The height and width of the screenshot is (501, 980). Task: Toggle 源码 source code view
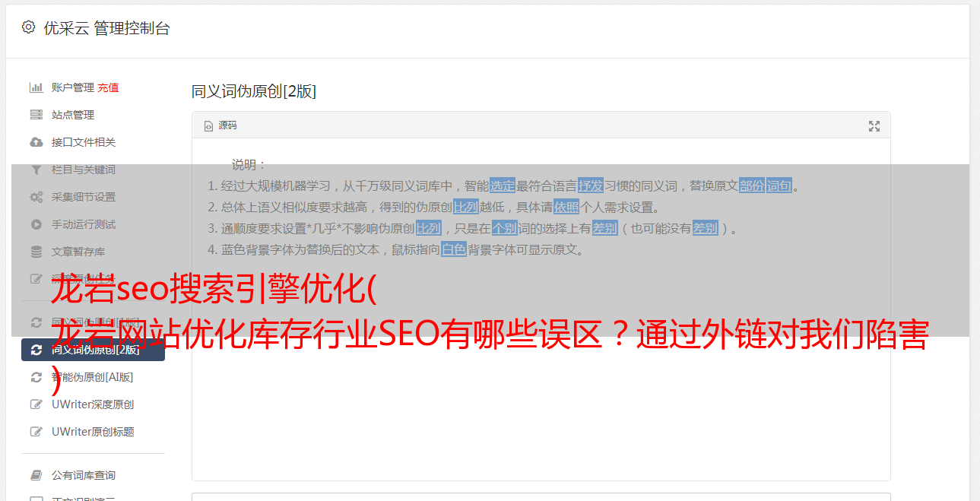(x=220, y=125)
